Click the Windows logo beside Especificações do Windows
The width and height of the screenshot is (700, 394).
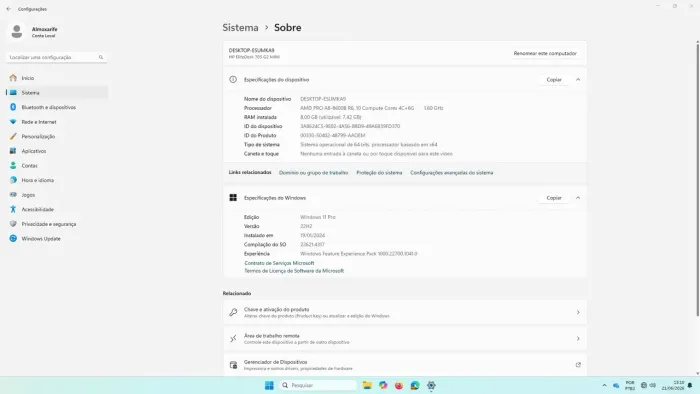pyautogui.click(x=233, y=198)
